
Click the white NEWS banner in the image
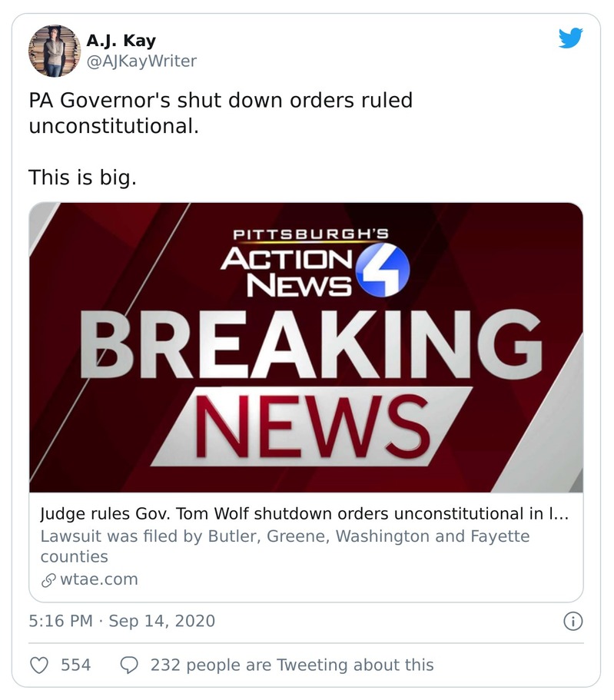coord(311,425)
